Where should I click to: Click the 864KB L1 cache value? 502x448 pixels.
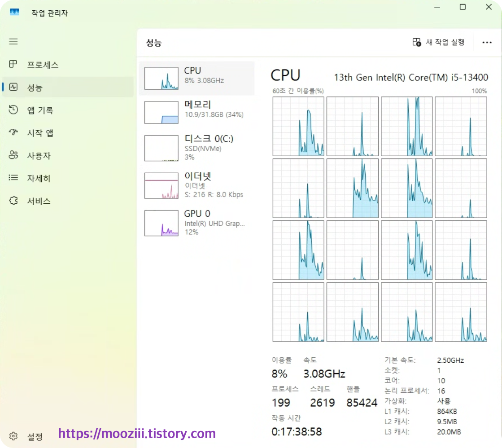tap(447, 411)
